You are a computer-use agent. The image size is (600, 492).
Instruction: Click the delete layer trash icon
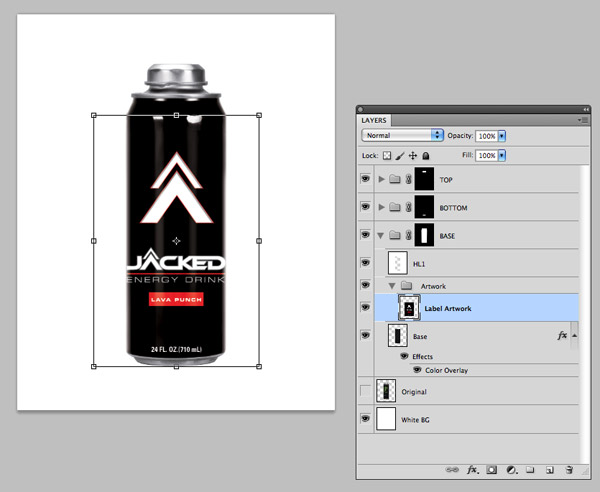[569, 469]
